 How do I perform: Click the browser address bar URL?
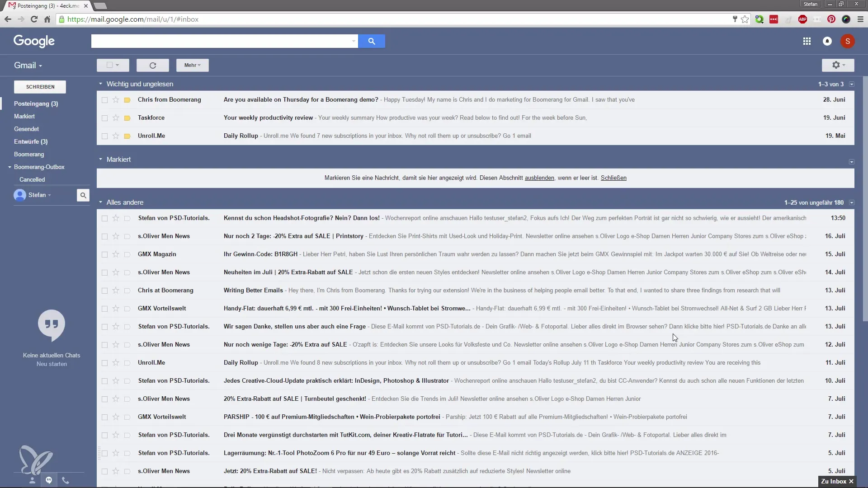(x=133, y=19)
